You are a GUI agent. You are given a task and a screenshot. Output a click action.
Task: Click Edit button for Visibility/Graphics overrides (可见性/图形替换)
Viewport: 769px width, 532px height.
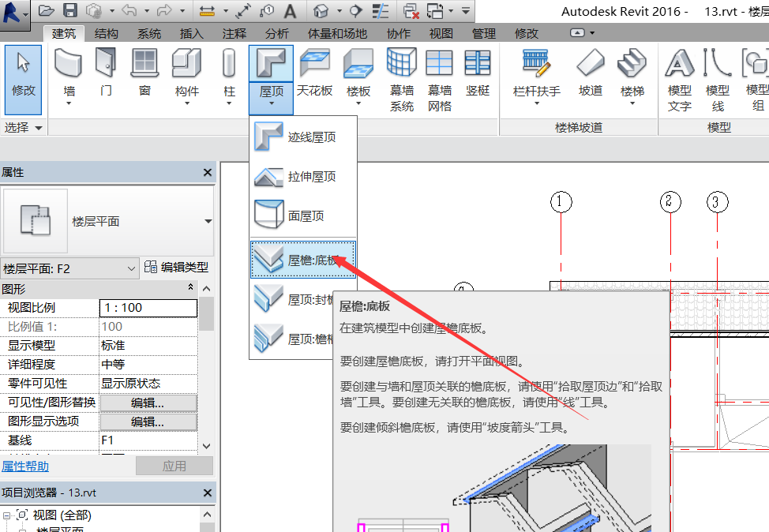148,403
